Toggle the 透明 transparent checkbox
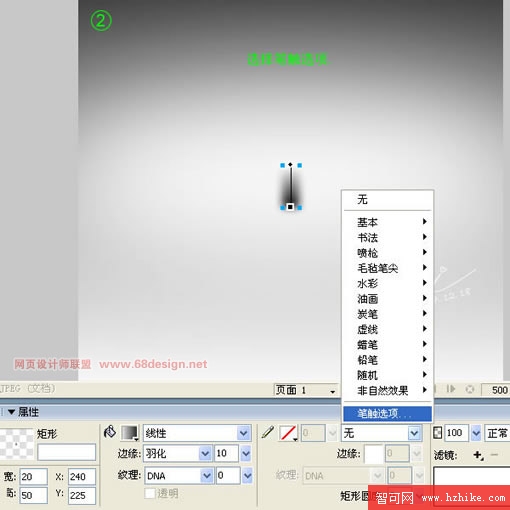Screen dimensions: 510x510 click(x=150, y=493)
